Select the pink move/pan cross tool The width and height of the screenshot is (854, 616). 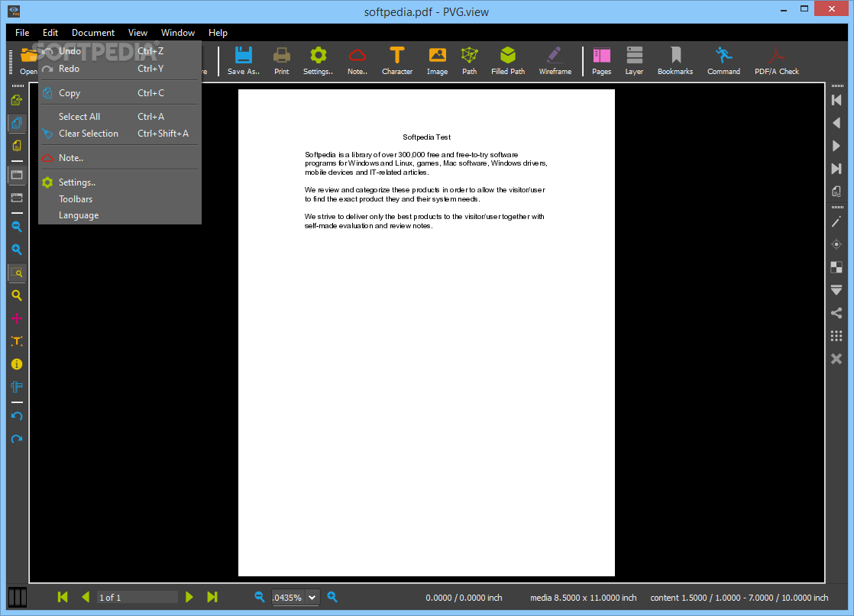tap(17, 318)
